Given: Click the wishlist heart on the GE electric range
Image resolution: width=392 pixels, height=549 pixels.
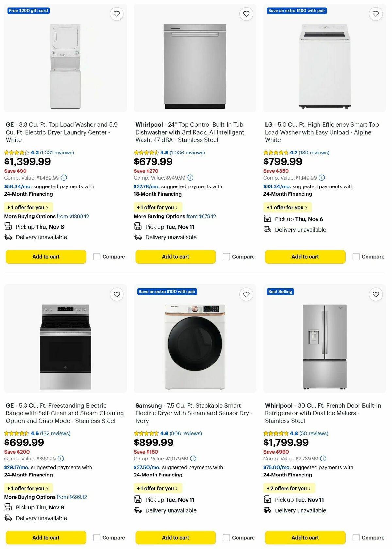Looking at the screenshot, I should (117, 294).
